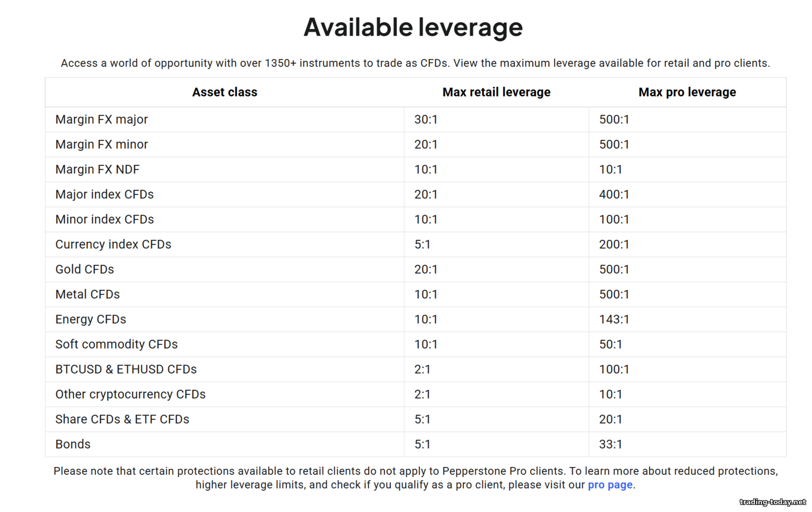
Task: Click the Bonds pro leverage 33:1 value
Action: click(x=610, y=444)
